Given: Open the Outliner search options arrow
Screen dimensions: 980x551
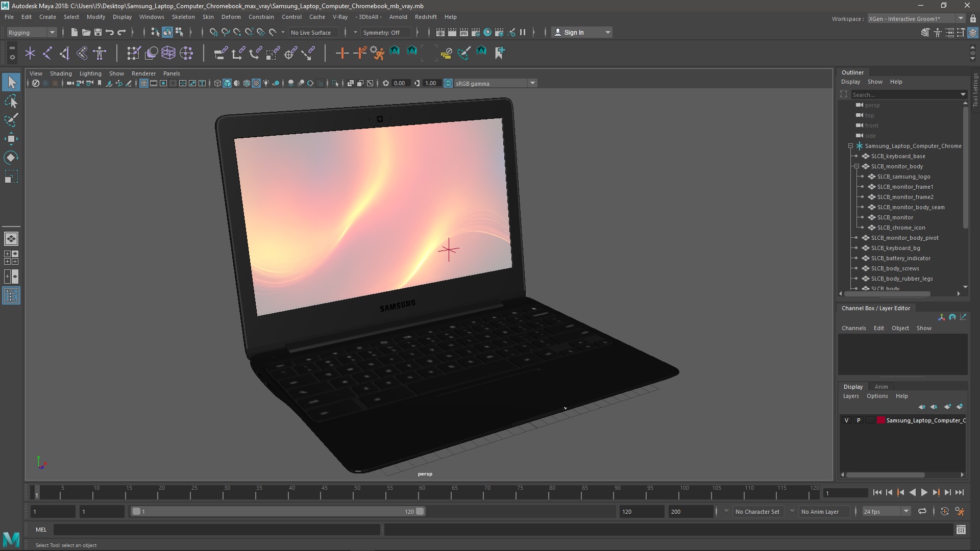Looking at the screenshot, I should 963,94.
